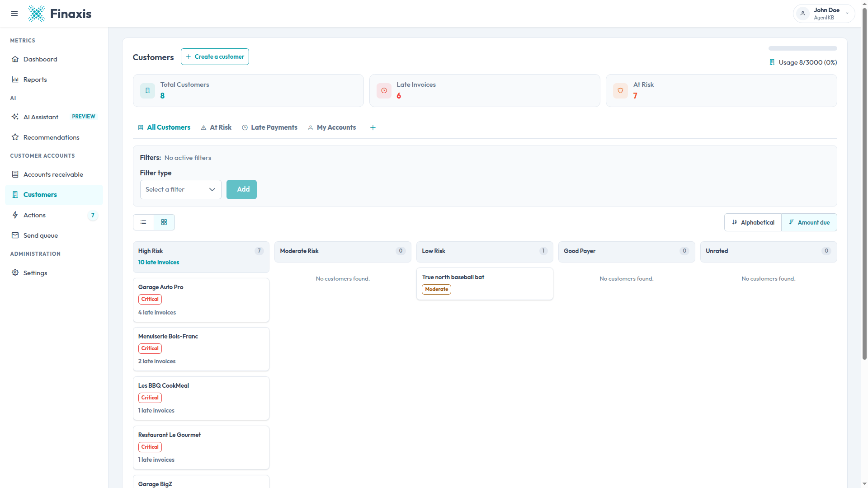The width and height of the screenshot is (868, 488).
Task: Click the usage progress bar
Action: coord(802,48)
